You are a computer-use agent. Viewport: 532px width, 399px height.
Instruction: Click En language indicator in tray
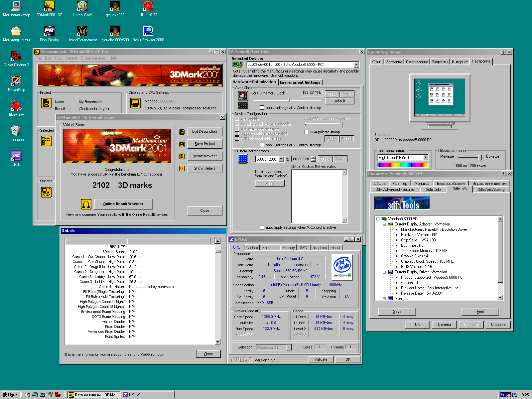point(503,395)
